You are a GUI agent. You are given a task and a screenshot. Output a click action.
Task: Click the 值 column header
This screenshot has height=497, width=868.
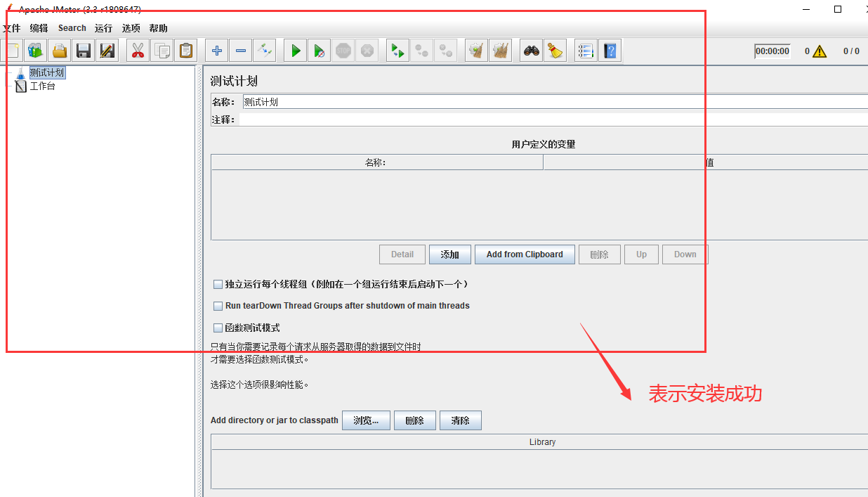706,162
